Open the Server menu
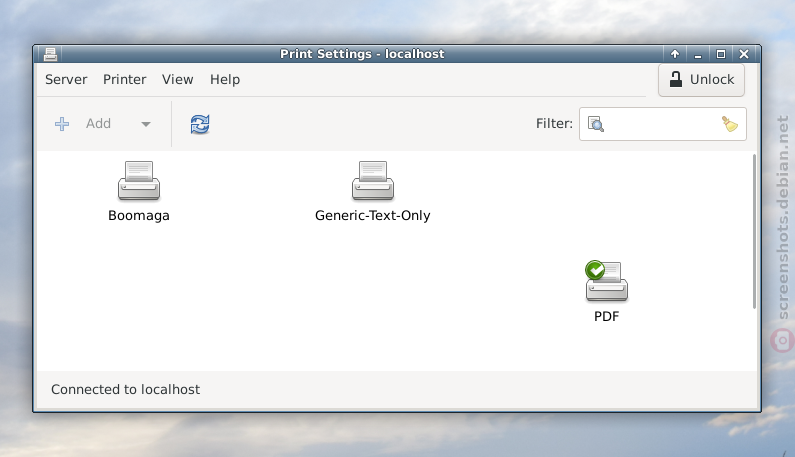795x457 pixels. pyautogui.click(x=66, y=80)
